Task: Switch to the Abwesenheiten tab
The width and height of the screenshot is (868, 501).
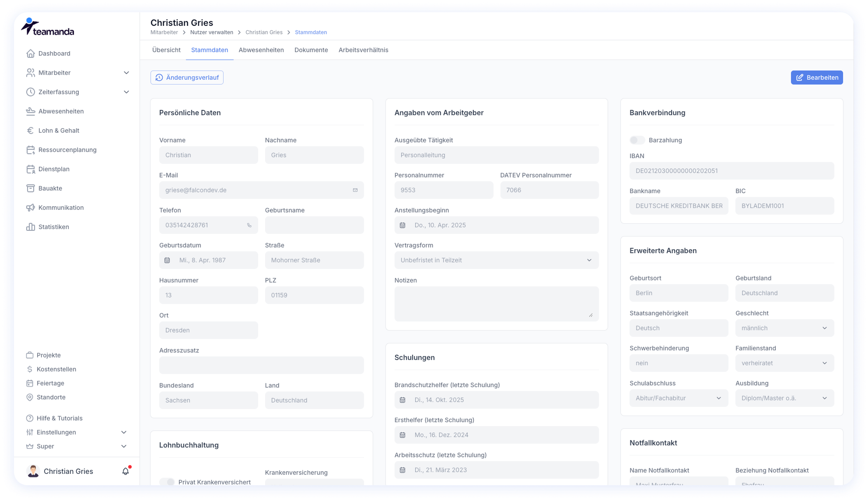Action: pos(261,50)
